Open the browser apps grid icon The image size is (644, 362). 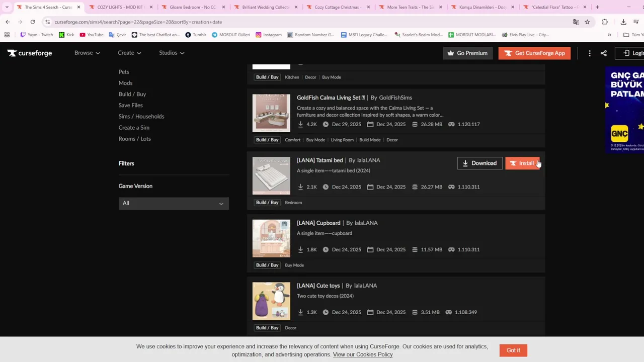point(7,35)
